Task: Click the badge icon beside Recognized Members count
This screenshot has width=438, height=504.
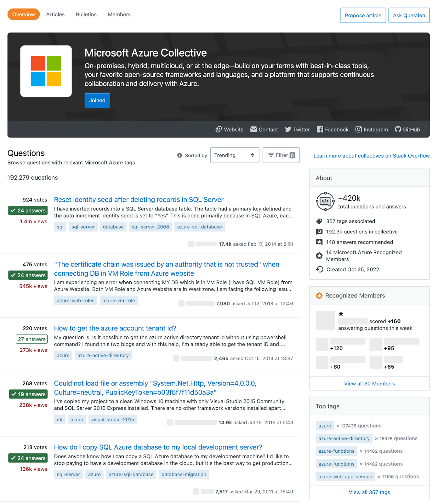Action: 319,256
